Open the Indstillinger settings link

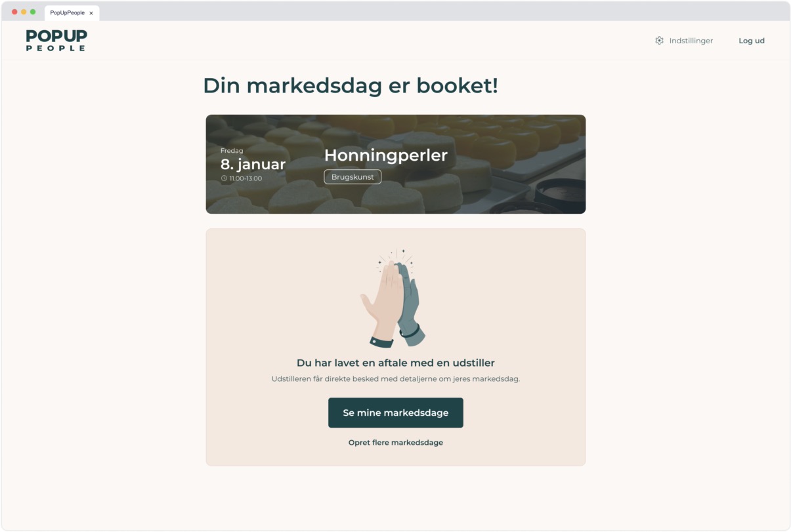tap(691, 41)
